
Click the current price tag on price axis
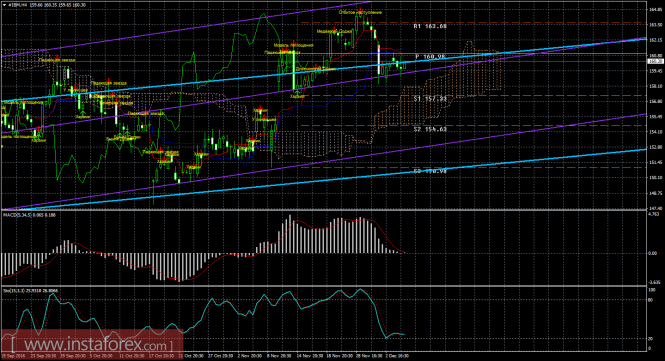point(656,62)
